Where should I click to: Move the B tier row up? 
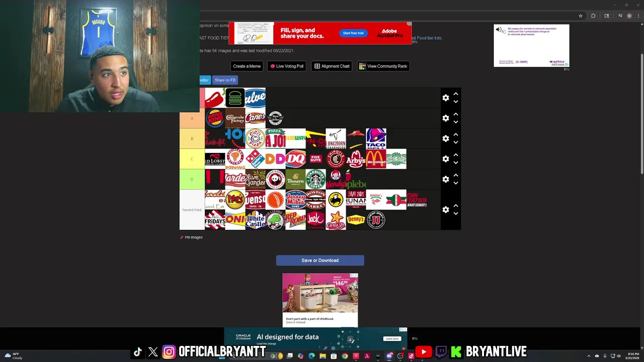point(456,135)
